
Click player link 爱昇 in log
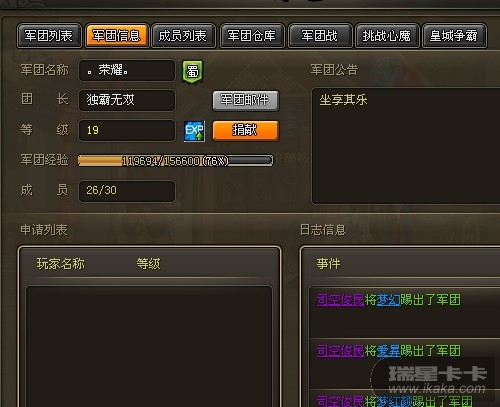(388, 351)
